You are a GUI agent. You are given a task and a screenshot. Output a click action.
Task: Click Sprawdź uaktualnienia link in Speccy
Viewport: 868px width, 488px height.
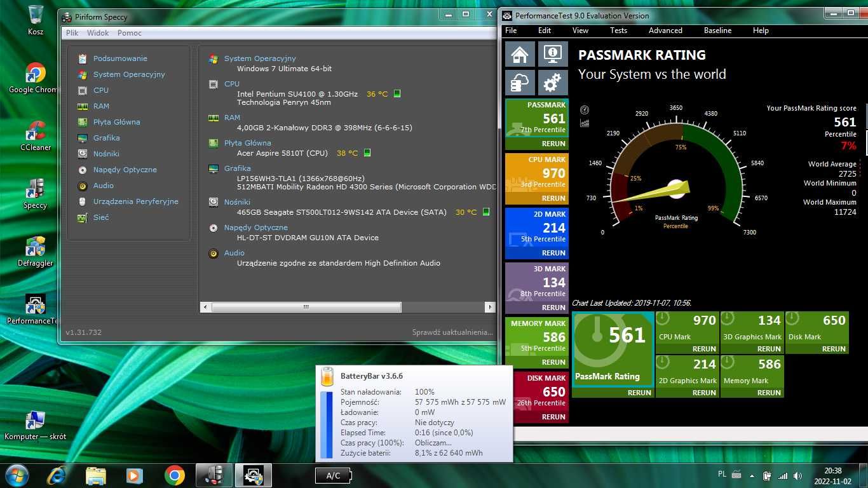tap(452, 332)
